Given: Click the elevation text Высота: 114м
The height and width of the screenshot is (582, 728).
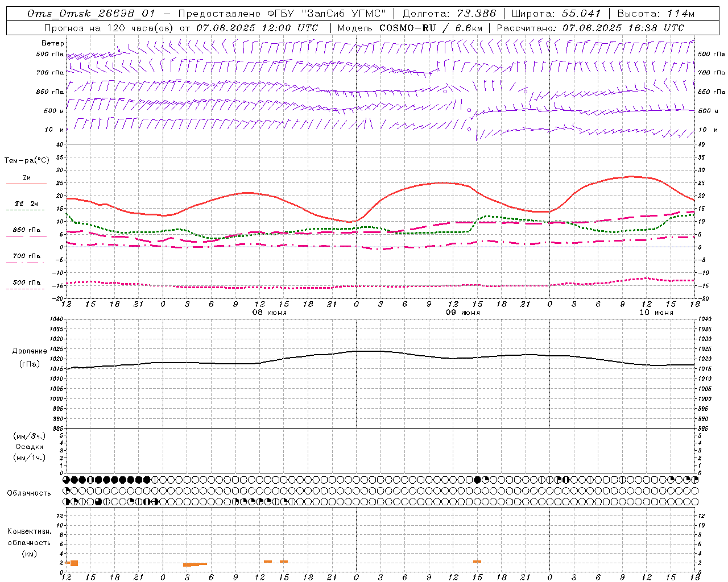Looking at the screenshot, I should coord(656,14).
